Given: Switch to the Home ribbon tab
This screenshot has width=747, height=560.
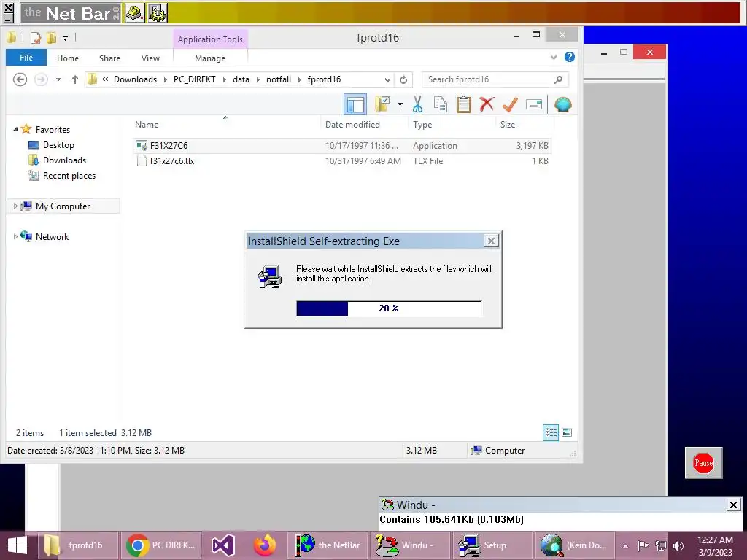Looking at the screenshot, I should 68,58.
